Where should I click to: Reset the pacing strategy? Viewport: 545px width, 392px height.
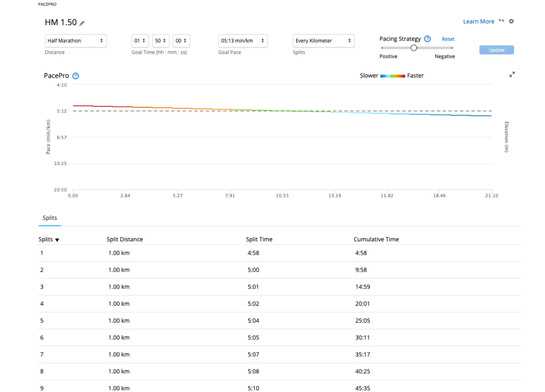[448, 39]
